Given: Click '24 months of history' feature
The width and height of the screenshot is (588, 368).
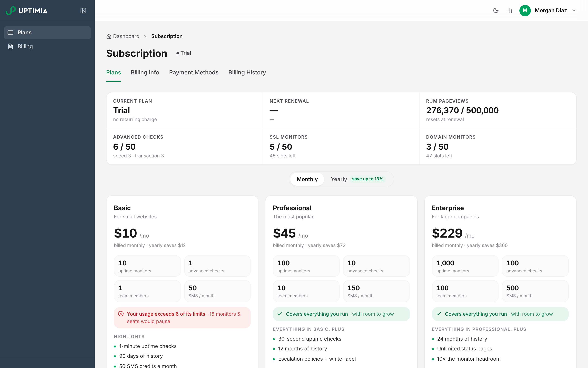Looking at the screenshot, I should click(462, 339).
